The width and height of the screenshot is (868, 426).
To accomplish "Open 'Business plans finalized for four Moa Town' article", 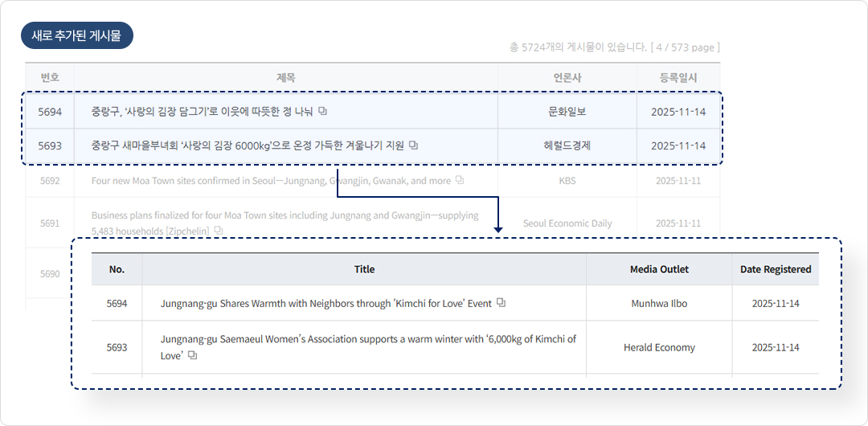I will tap(285, 215).
